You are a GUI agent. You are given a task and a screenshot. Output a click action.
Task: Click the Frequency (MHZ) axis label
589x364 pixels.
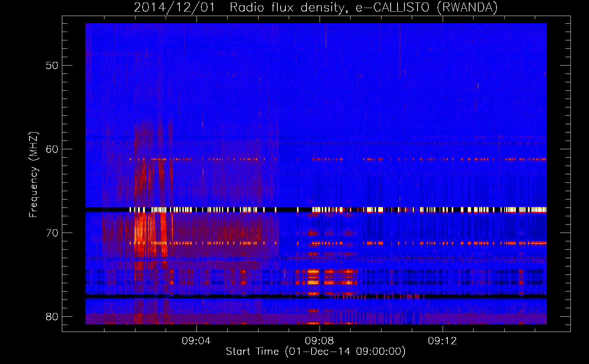click(33, 175)
